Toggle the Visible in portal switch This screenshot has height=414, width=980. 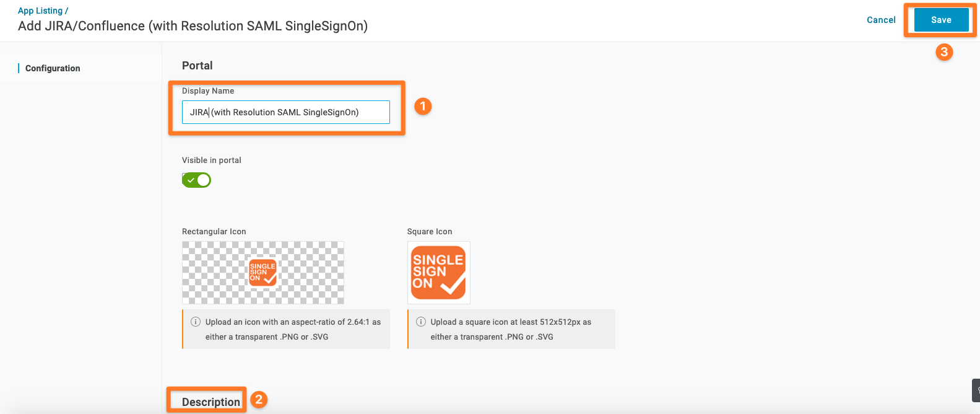click(196, 180)
